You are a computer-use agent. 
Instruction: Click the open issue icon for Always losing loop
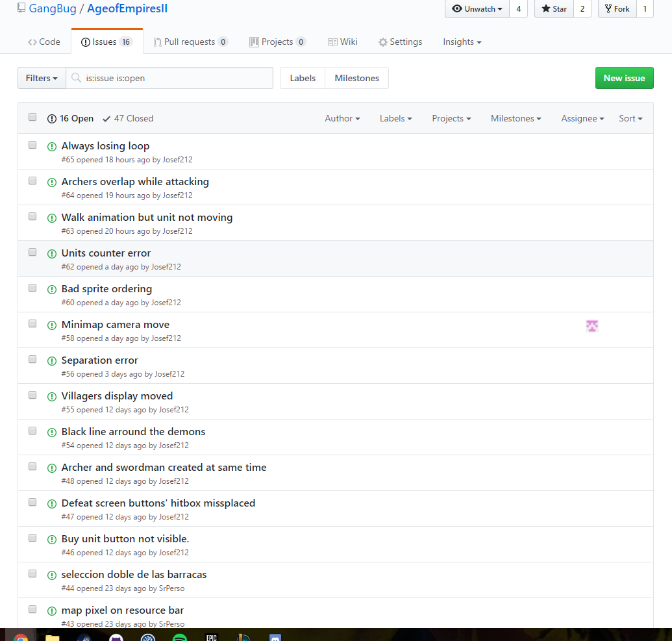pyautogui.click(x=52, y=147)
